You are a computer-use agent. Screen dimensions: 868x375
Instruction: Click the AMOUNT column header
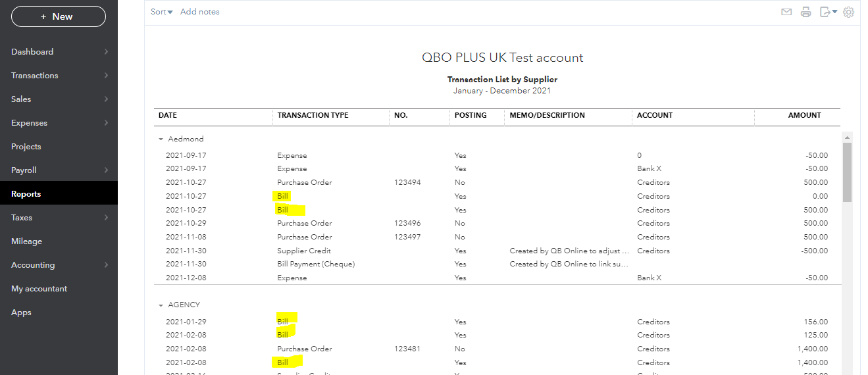pos(804,115)
